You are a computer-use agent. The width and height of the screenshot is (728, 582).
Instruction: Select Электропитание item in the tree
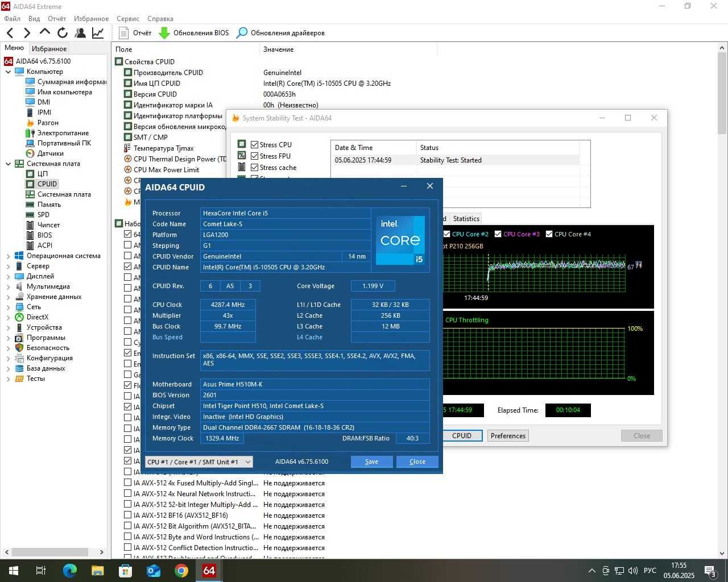[57, 133]
